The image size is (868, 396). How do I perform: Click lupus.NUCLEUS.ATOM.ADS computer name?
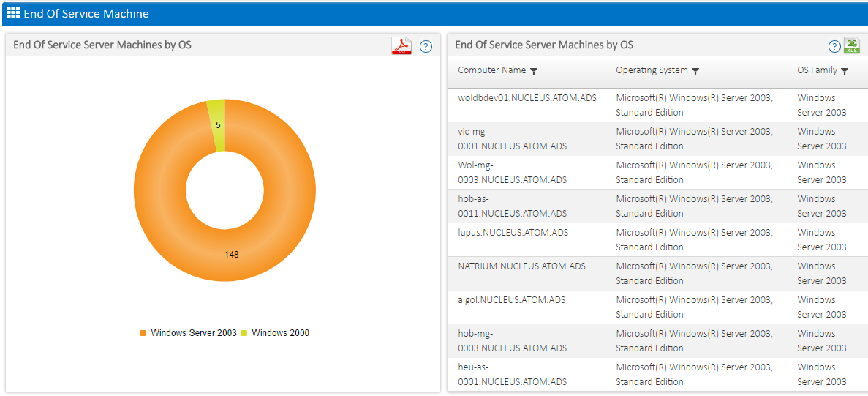click(513, 233)
